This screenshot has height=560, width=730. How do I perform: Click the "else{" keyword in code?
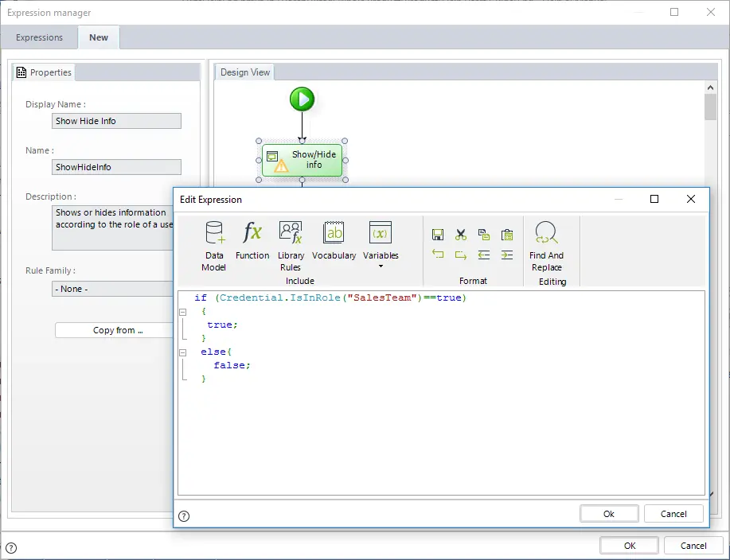pyautogui.click(x=216, y=352)
